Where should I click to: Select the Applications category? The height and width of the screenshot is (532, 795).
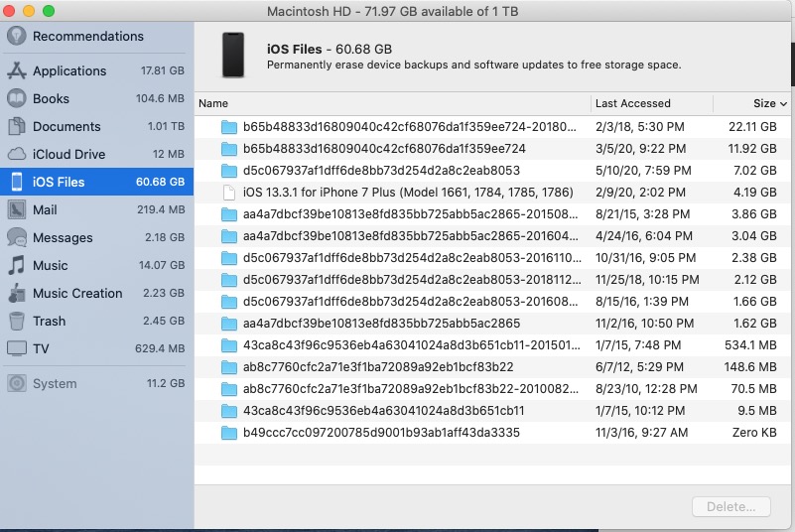coord(96,70)
